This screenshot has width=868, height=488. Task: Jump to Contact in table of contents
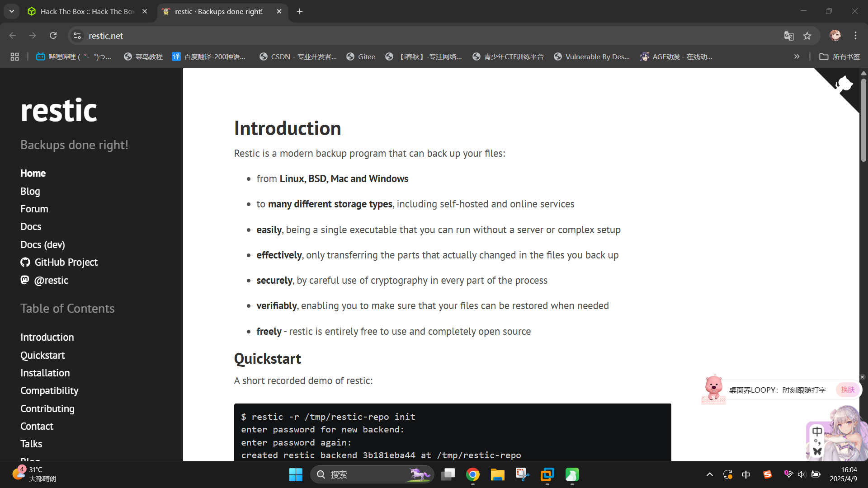[37, 426]
